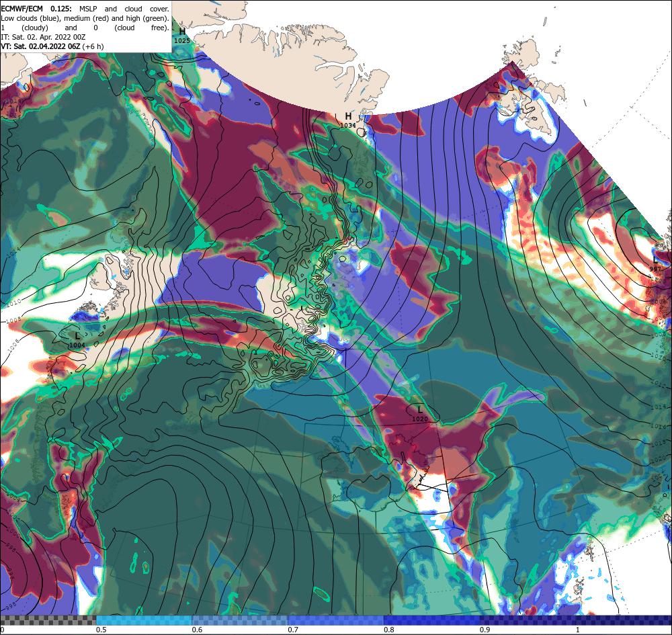Select the L 1004 low-pressure marker
This screenshot has height=635, width=672.
pyautogui.click(x=77, y=340)
